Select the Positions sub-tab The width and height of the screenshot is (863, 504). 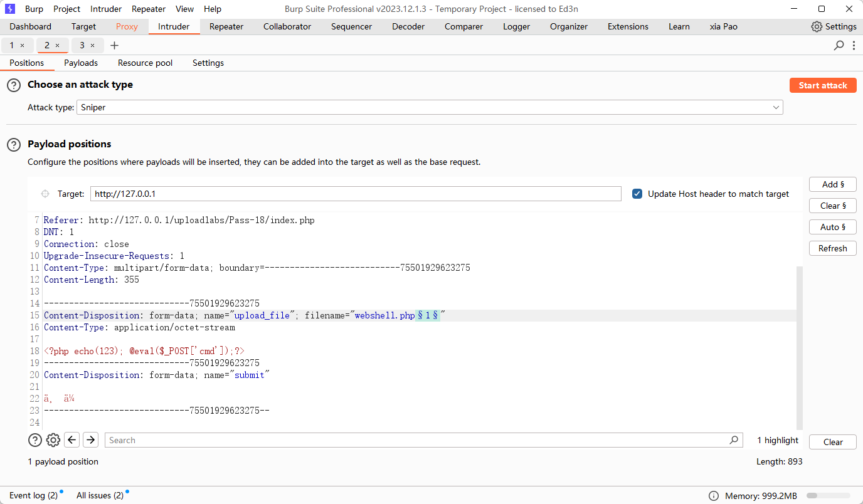(x=27, y=63)
